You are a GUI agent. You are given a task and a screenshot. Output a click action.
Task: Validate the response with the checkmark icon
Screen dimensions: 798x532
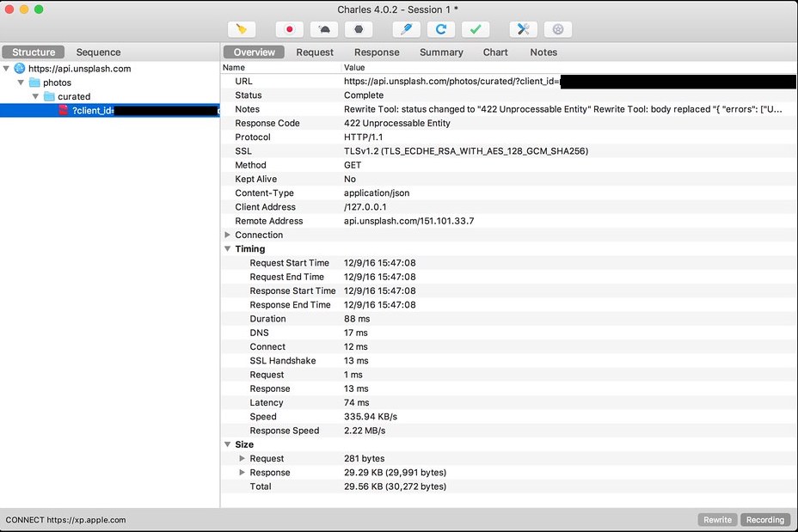point(476,29)
